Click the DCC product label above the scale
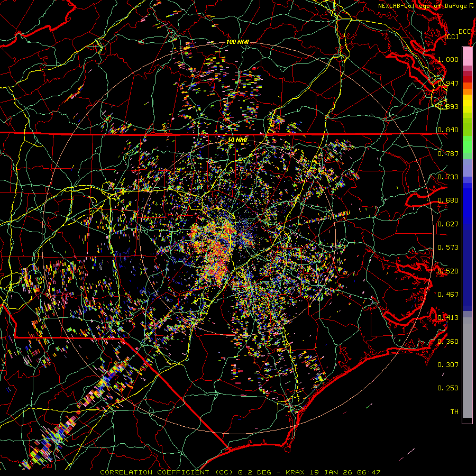476x476 pixels. [x=464, y=31]
